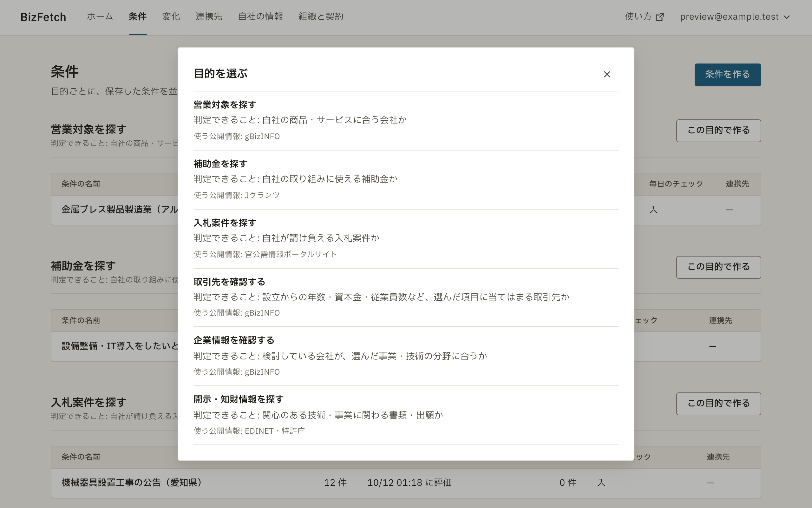Choose 開示・知財情報を探す purpose option
The height and width of the screenshot is (508, 812).
(x=406, y=415)
